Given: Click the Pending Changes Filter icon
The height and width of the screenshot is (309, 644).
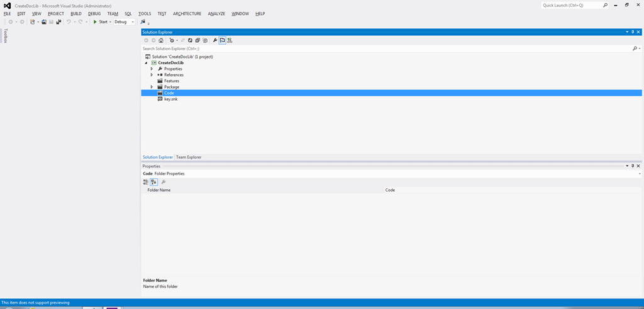Looking at the screenshot, I should (172, 40).
